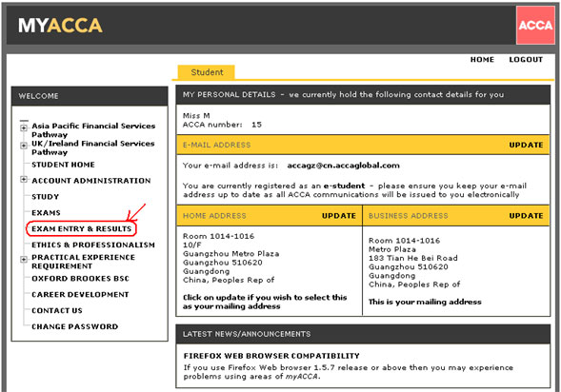This screenshot has height=392, width=561.
Task: Open the Contact Us page
Action: click(57, 310)
